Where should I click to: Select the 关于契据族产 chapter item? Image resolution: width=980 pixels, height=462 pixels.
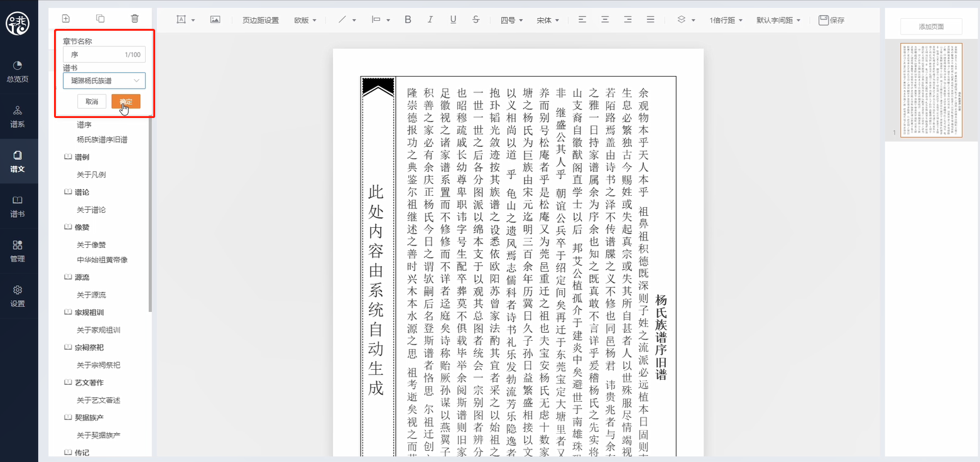click(x=99, y=435)
